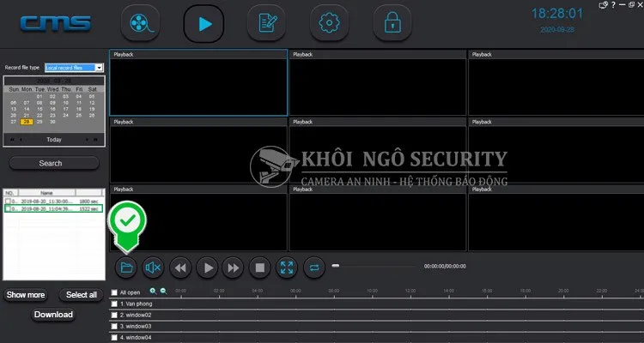Open the film reel video section
The height and width of the screenshot is (343, 644).
pos(140,23)
